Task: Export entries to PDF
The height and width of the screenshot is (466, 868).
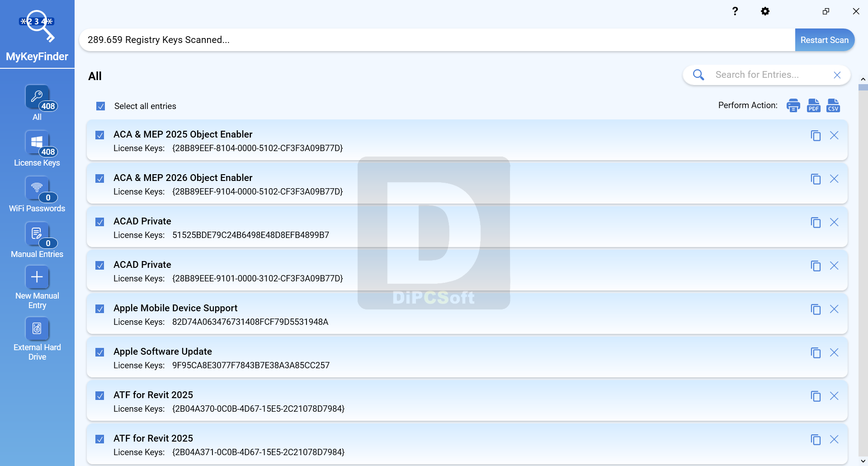Action: (813, 105)
